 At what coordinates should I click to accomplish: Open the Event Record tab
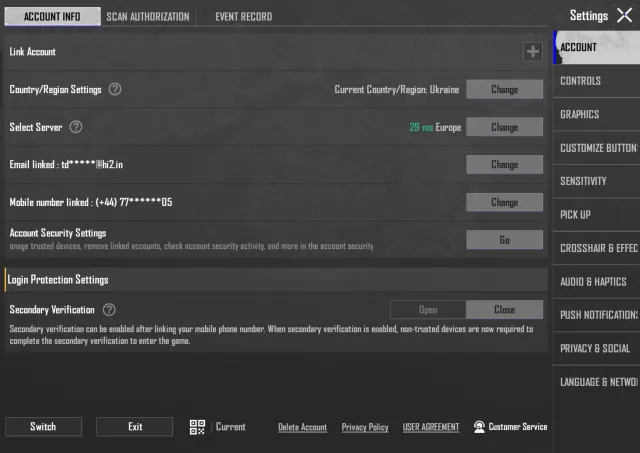click(244, 16)
